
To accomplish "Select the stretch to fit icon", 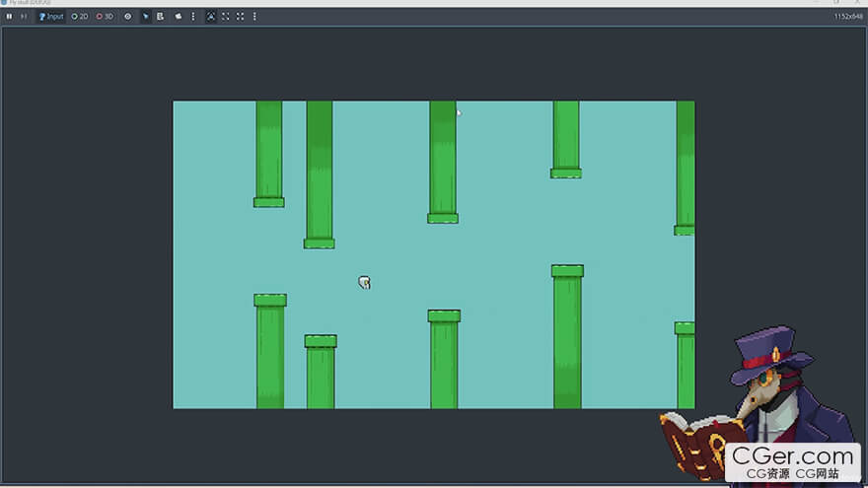I will click(x=241, y=17).
